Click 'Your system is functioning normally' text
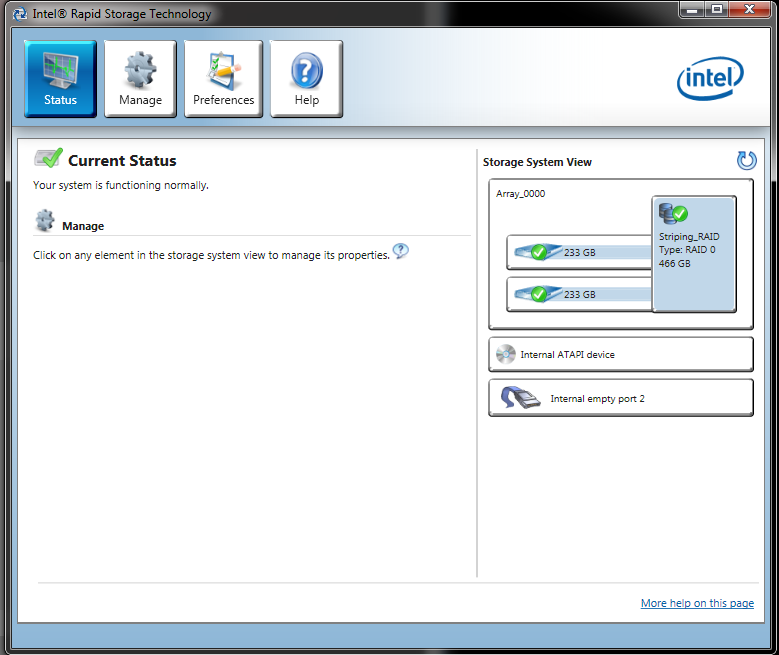The image size is (779, 655). [x=121, y=185]
